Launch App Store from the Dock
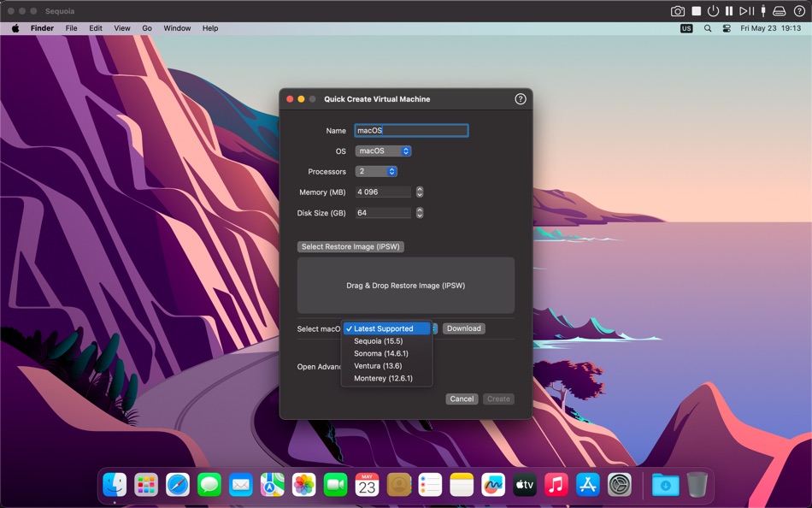 (x=586, y=483)
